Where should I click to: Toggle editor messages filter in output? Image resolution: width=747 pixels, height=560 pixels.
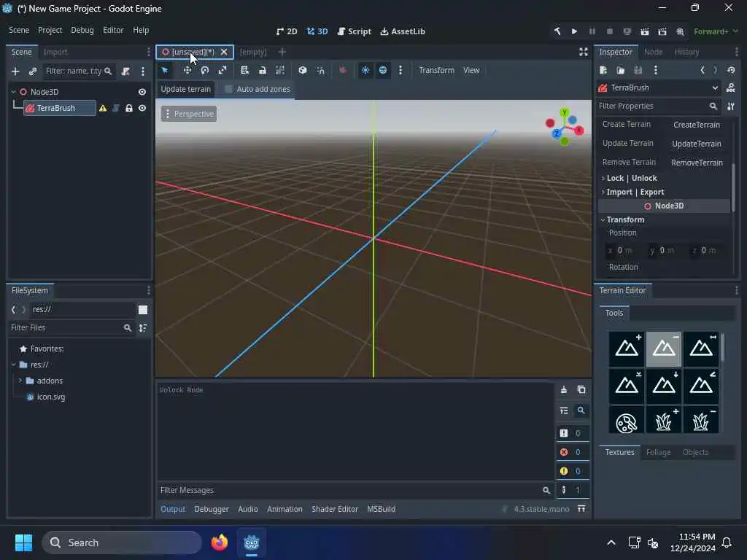point(573,490)
